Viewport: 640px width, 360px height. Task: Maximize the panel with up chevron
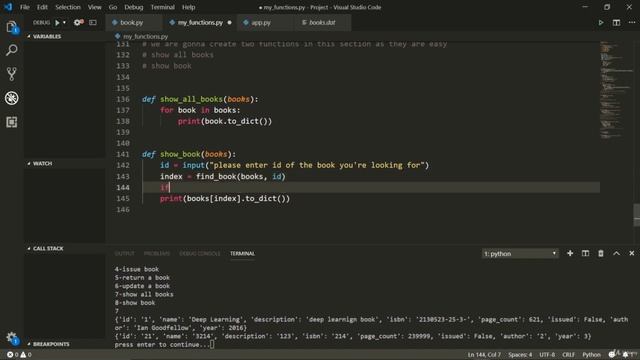pyautogui.click(x=616, y=253)
